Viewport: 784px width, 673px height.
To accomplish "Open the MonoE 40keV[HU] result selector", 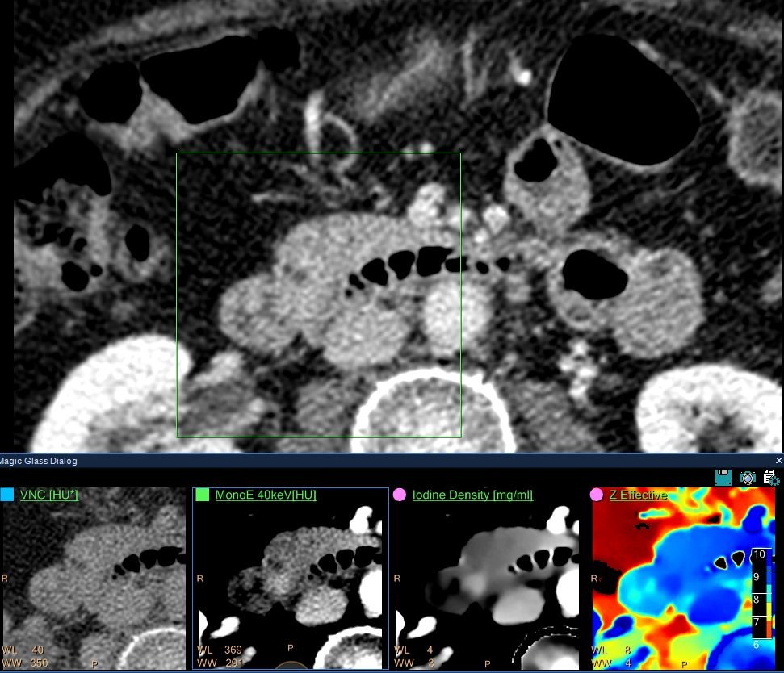I will click(266, 495).
